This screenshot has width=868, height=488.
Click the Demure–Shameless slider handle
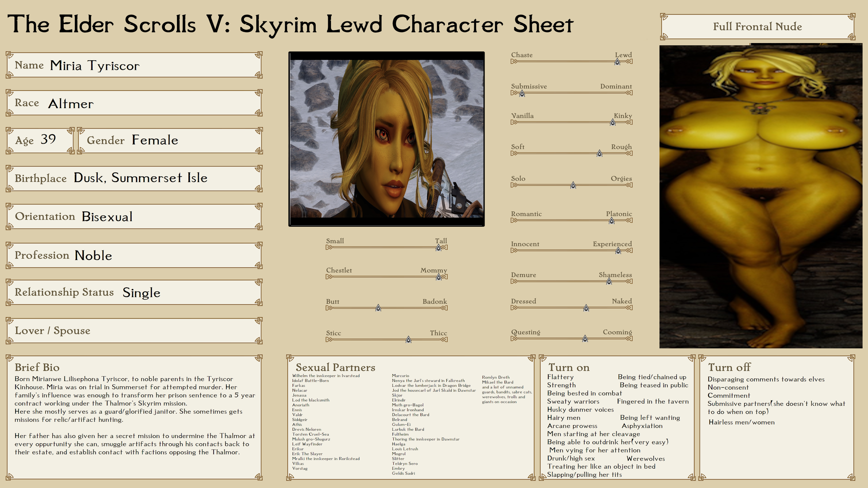coord(609,281)
